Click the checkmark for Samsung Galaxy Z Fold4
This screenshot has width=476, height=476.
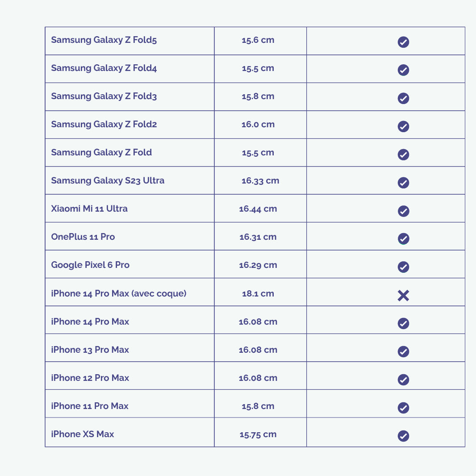403,70
